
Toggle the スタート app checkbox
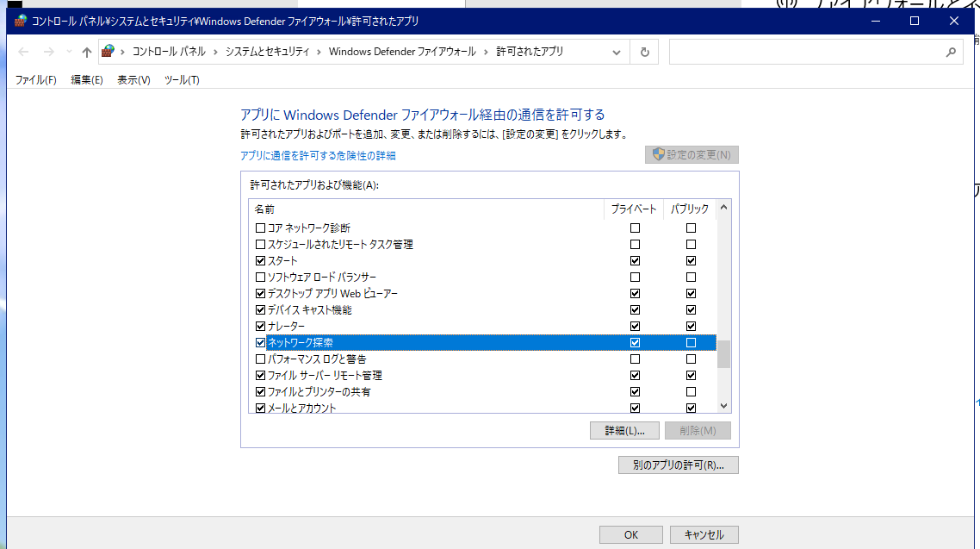pyautogui.click(x=261, y=261)
